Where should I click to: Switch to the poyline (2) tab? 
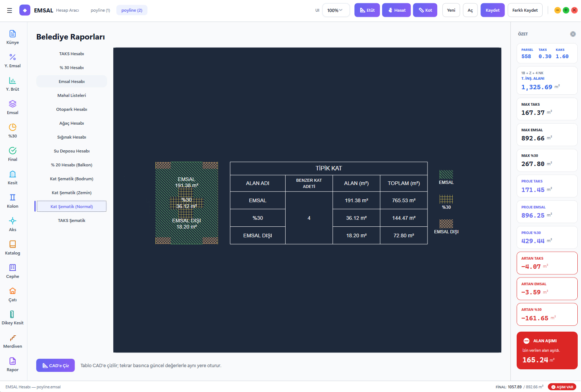[132, 10]
